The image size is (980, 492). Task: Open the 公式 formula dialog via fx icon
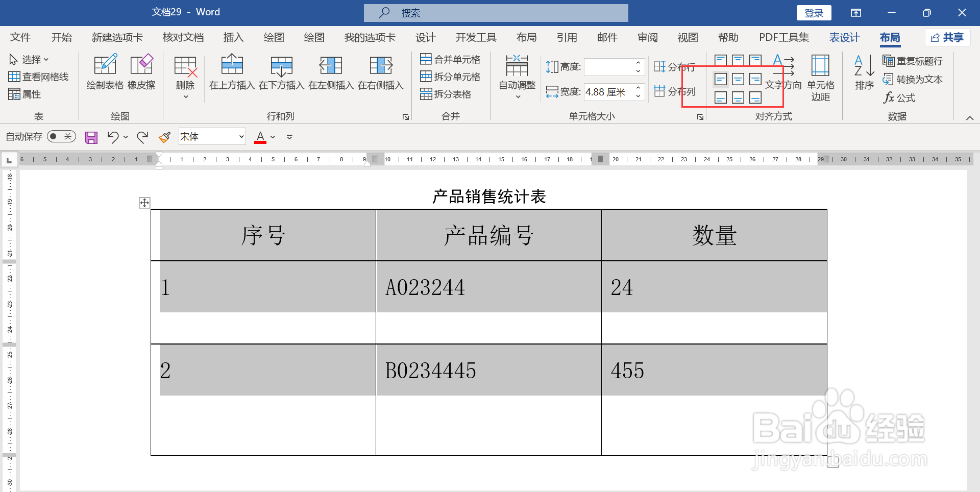898,98
